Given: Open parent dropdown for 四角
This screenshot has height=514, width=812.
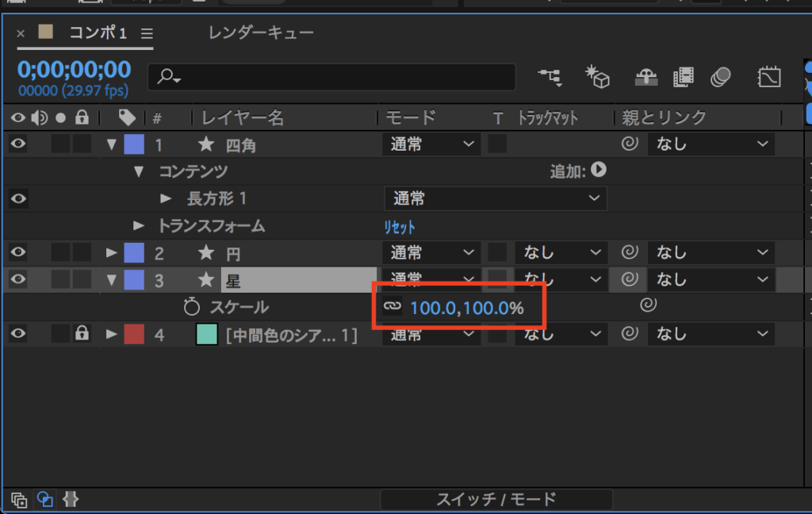Looking at the screenshot, I should tap(711, 144).
